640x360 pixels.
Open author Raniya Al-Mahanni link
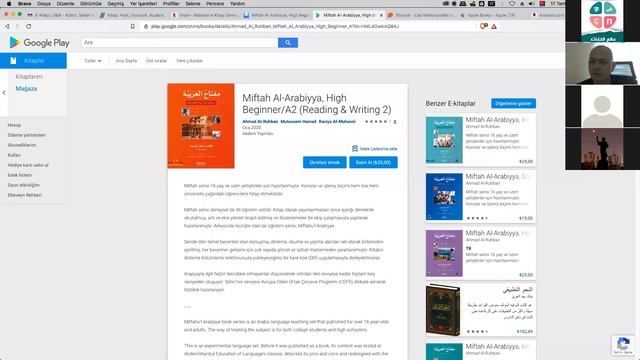(337, 122)
